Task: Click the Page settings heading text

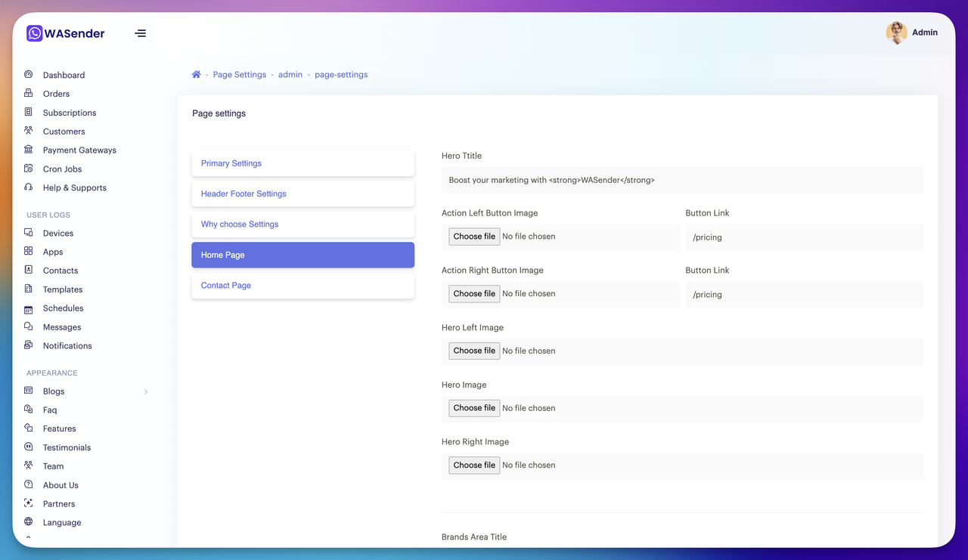Action: (219, 113)
